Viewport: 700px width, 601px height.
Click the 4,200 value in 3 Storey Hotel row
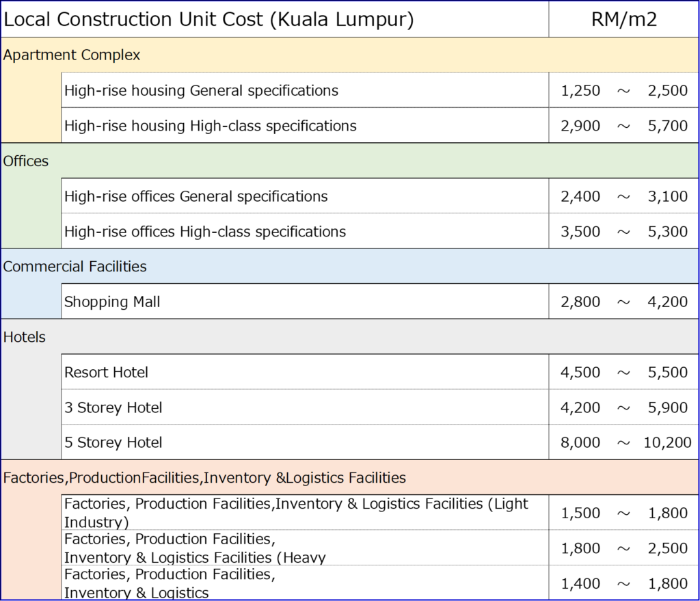pos(580,408)
